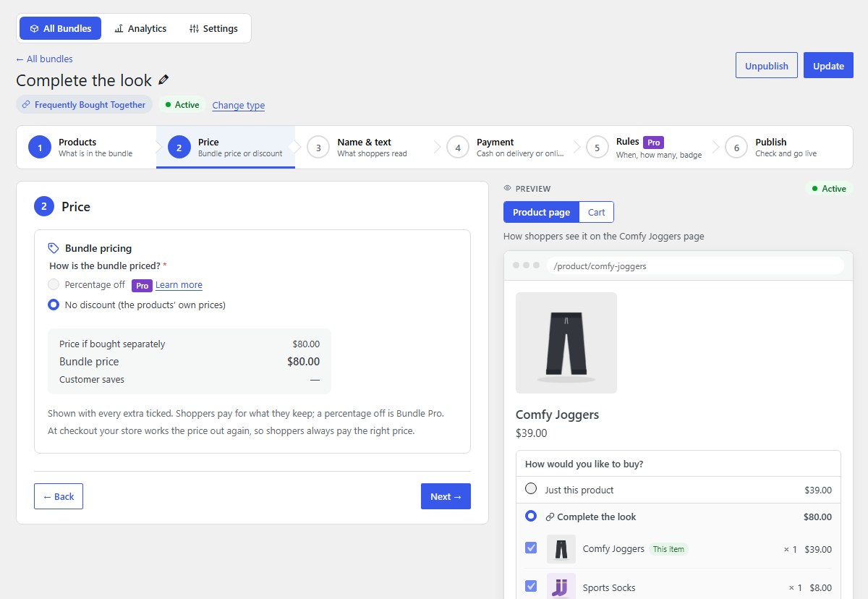Viewport: 868px width, 599px height.
Task: Click the How would you like to buy? heading
Action: [x=584, y=464]
